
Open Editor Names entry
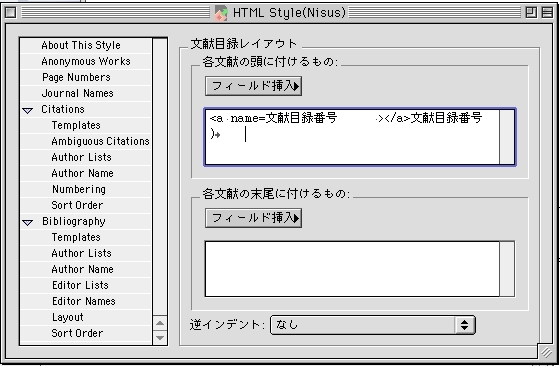tap(86, 301)
